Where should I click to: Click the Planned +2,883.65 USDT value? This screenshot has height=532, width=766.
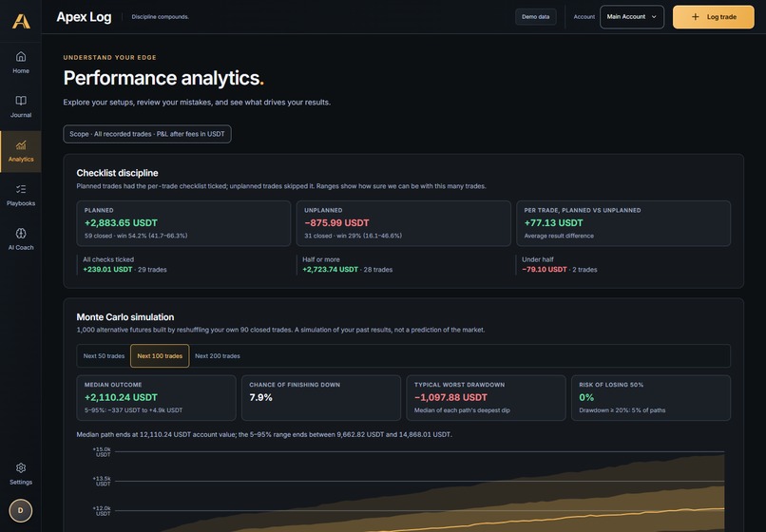click(x=121, y=222)
